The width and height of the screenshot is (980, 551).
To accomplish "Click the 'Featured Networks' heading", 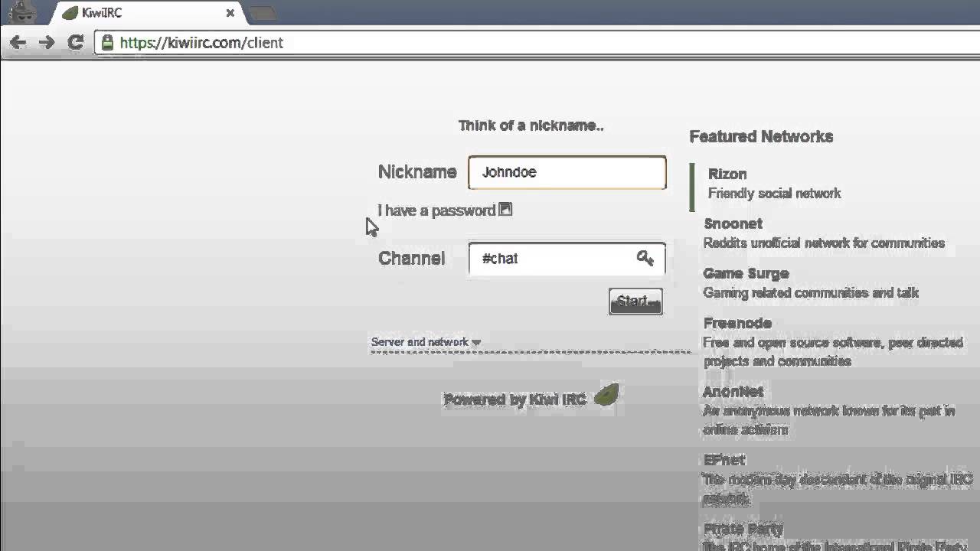I will point(761,136).
